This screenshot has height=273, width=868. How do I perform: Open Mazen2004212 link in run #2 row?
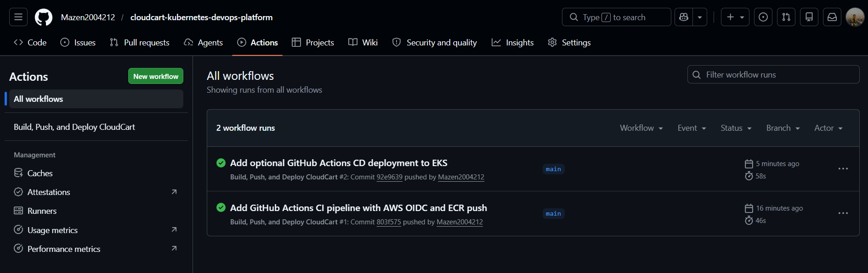click(x=461, y=177)
